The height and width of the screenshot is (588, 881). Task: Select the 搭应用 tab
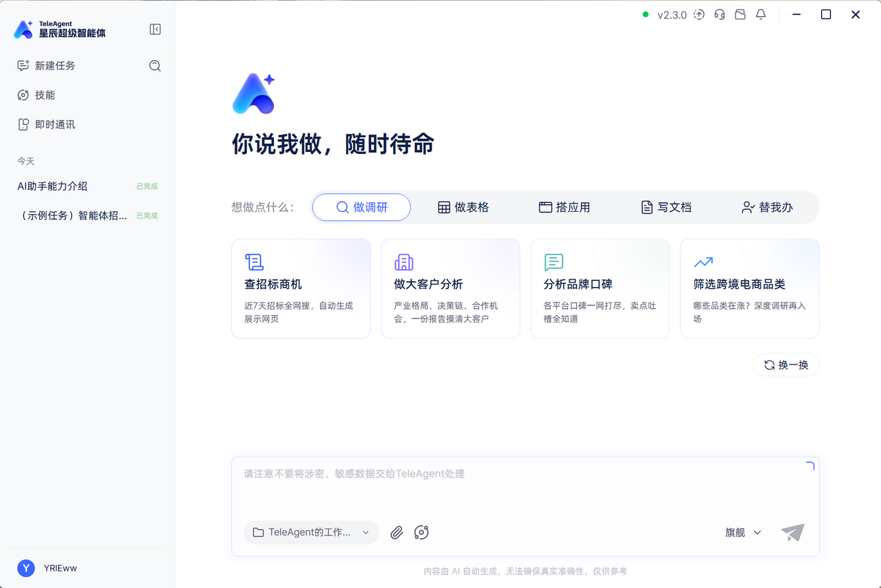pyautogui.click(x=564, y=208)
